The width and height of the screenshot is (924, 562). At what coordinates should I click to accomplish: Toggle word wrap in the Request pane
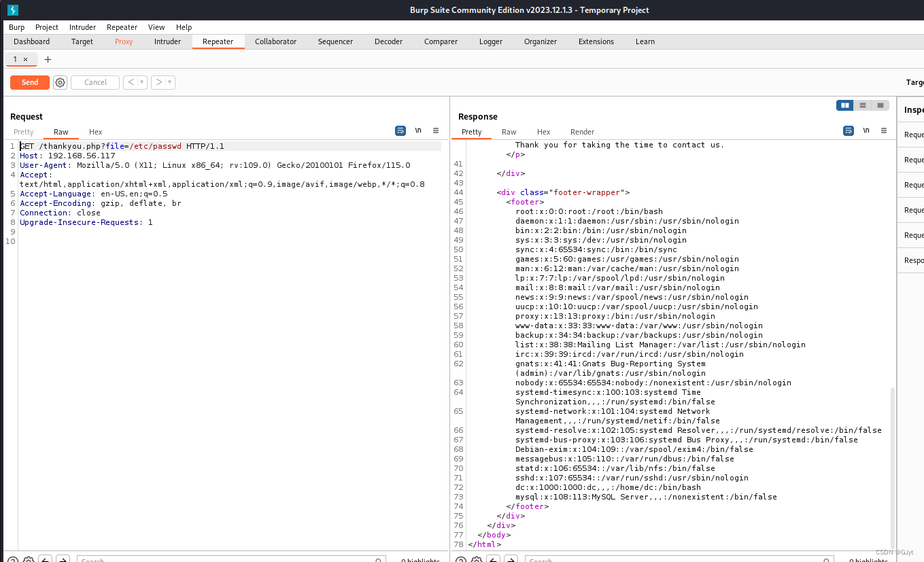pyautogui.click(x=400, y=130)
